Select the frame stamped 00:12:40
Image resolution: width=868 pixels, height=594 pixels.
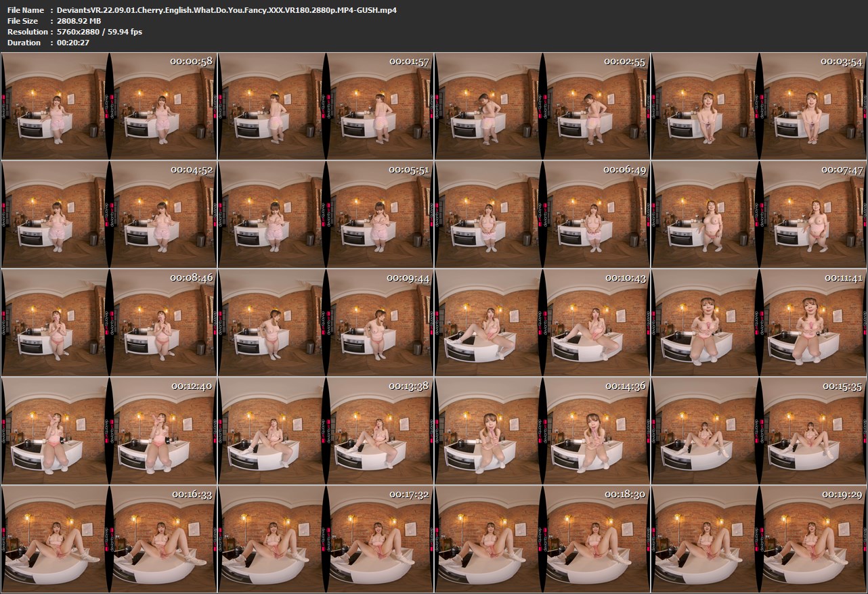click(108, 430)
